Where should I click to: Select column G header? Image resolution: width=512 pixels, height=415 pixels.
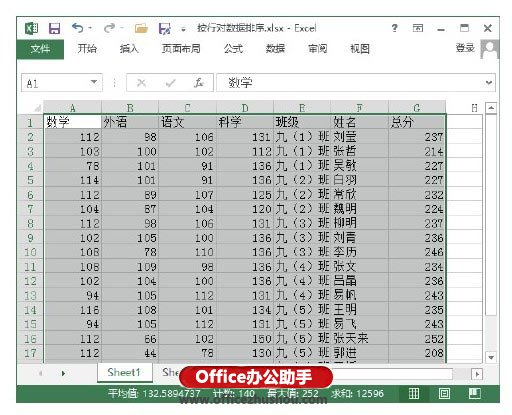point(417,108)
